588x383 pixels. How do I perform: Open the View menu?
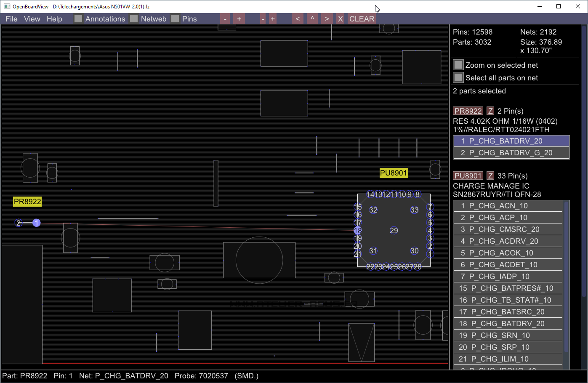click(x=32, y=19)
